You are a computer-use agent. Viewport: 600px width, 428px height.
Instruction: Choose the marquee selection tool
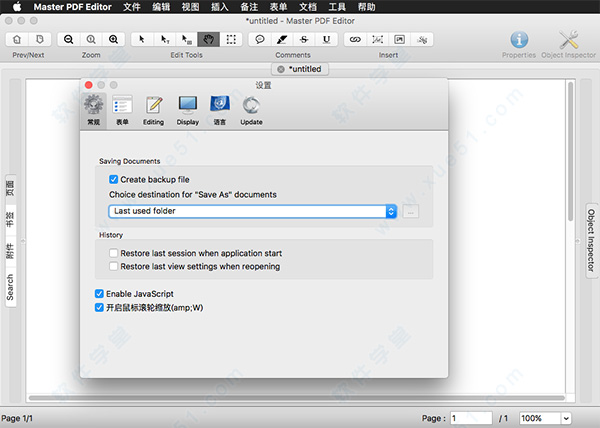click(x=231, y=39)
